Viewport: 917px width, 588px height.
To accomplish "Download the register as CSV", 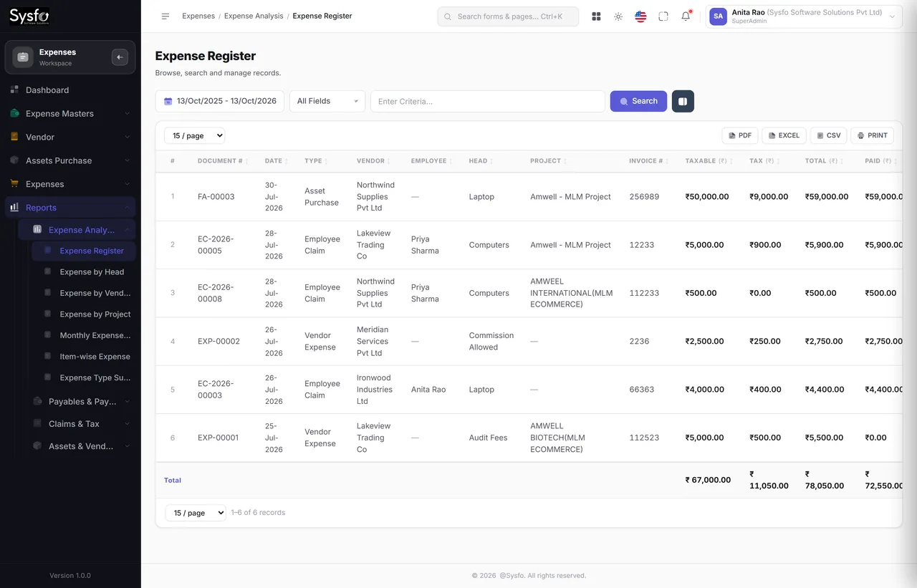I will pos(829,135).
